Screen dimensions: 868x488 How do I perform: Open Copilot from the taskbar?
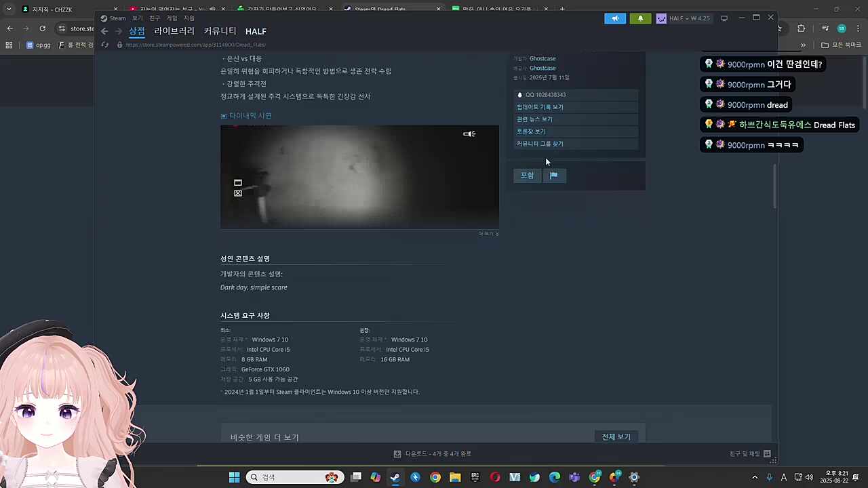pos(376,477)
